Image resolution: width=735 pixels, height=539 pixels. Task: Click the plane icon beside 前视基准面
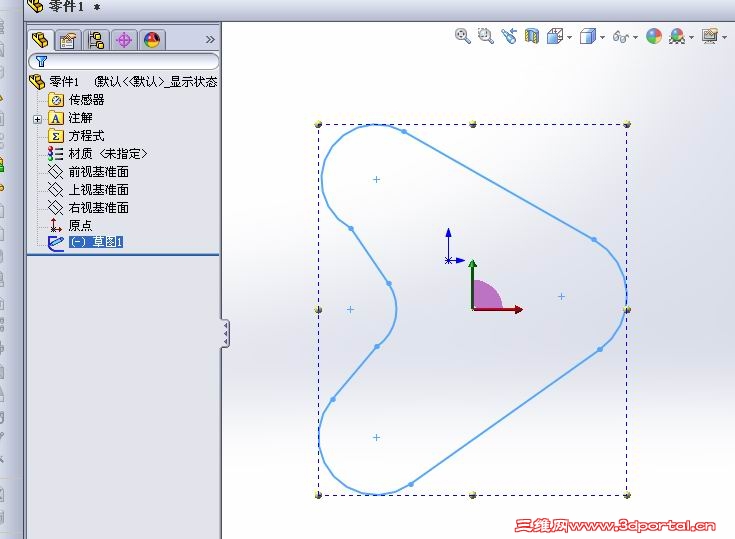click(x=55, y=172)
